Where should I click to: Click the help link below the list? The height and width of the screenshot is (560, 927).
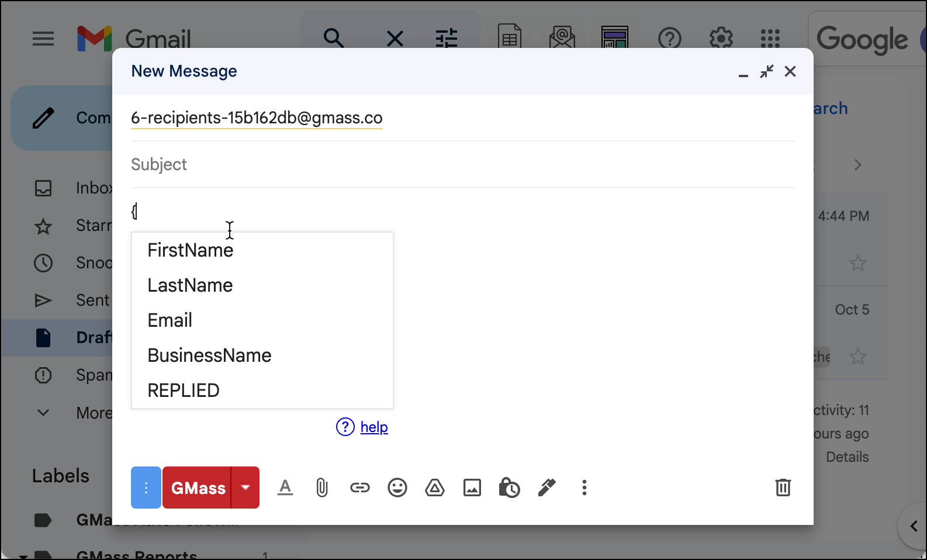(374, 427)
